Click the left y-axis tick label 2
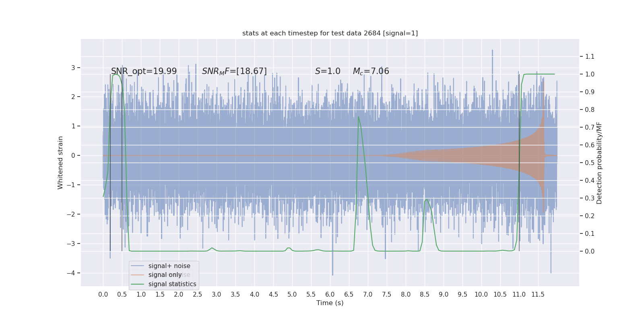The image size is (644, 322). 73,97
